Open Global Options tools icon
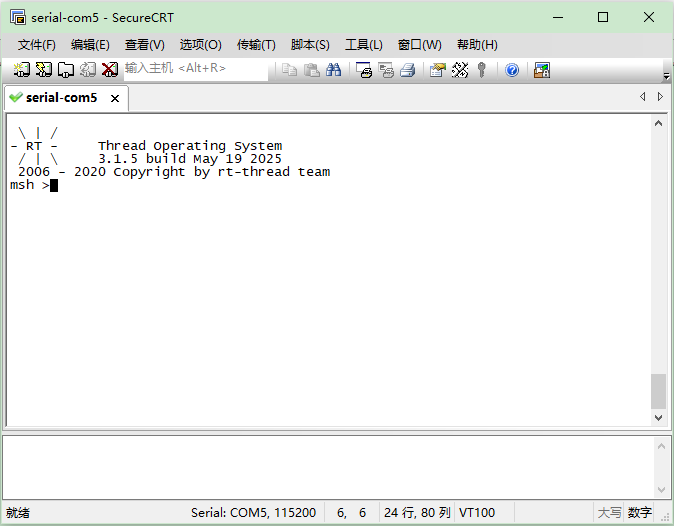The height and width of the screenshot is (526, 674). pos(460,70)
